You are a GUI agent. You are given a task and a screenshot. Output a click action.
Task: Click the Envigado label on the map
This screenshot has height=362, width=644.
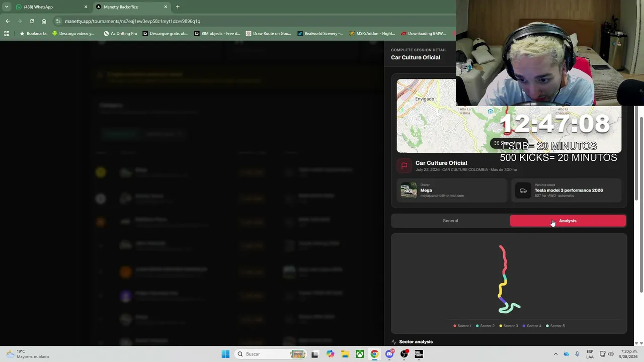coord(425,99)
